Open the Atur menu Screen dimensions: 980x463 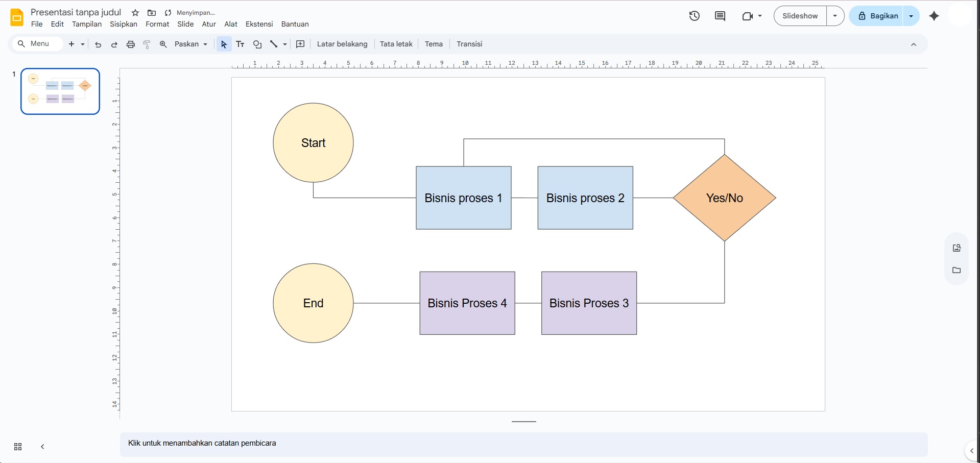point(209,24)
